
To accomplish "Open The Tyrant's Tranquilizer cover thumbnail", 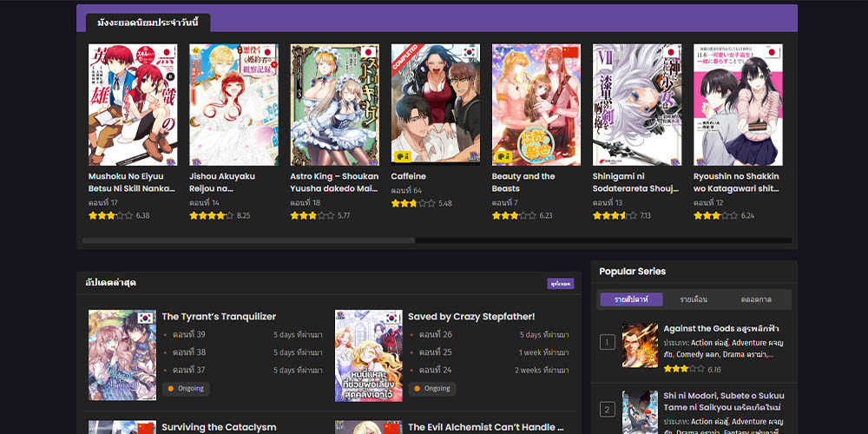I will pyautogui.click(x=122, y=355).
